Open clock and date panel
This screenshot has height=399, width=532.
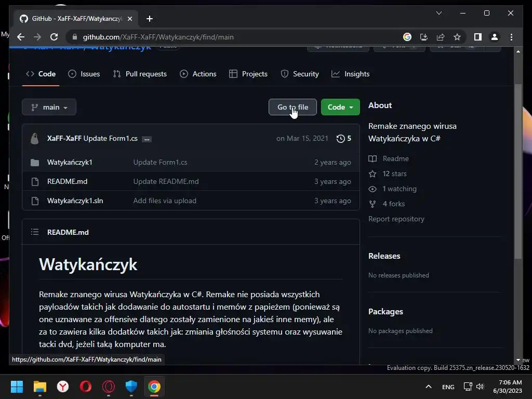tap(508, 387)
